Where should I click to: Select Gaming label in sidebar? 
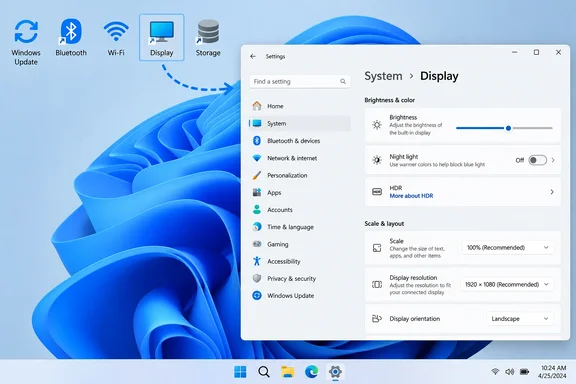pos(278,244)
